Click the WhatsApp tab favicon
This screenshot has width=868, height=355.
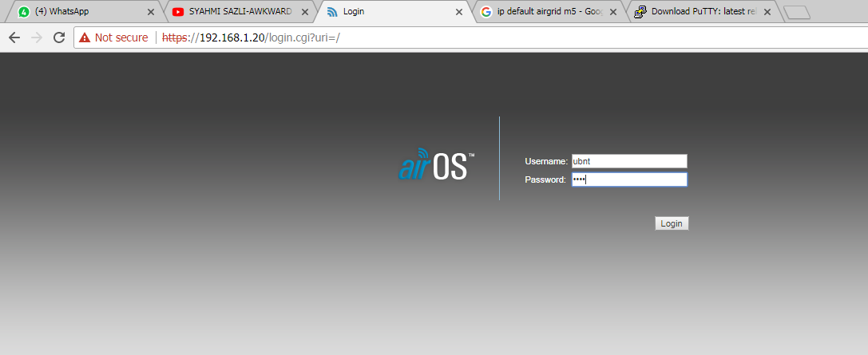24,12
